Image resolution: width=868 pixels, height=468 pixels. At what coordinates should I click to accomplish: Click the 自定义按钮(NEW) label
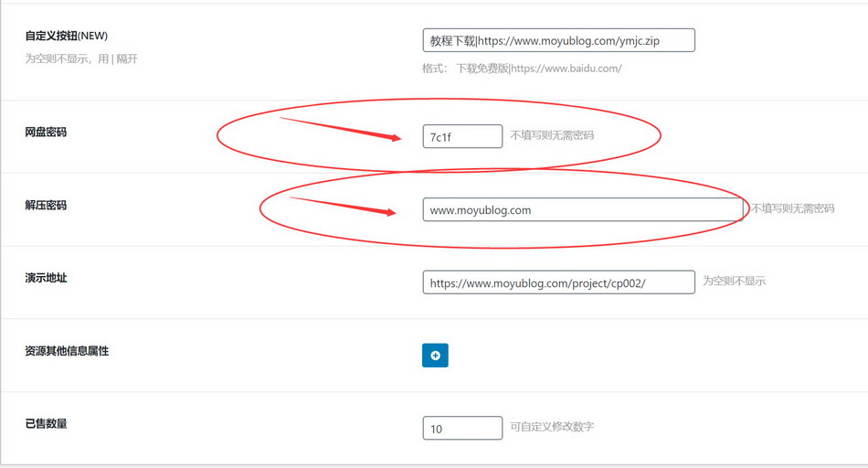(67, 37)
